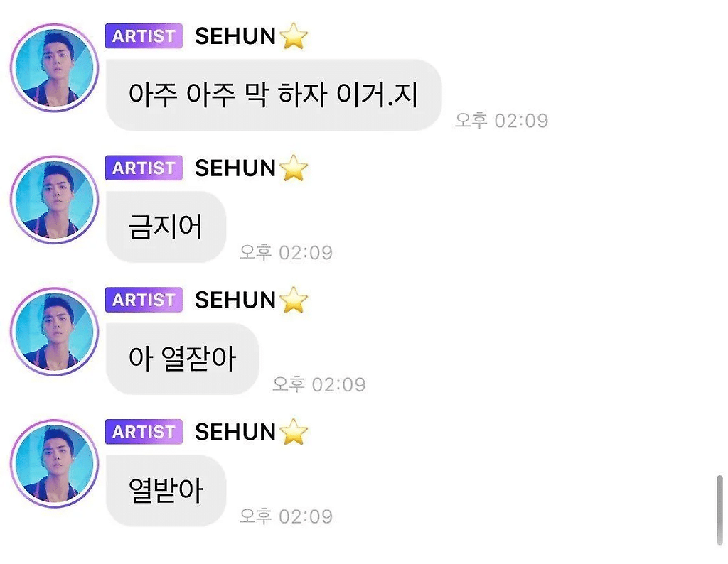This screenshot has height=564, width=728.
Task: Click the SEHUN name above the 열받아 message
Action: [235, 432]
